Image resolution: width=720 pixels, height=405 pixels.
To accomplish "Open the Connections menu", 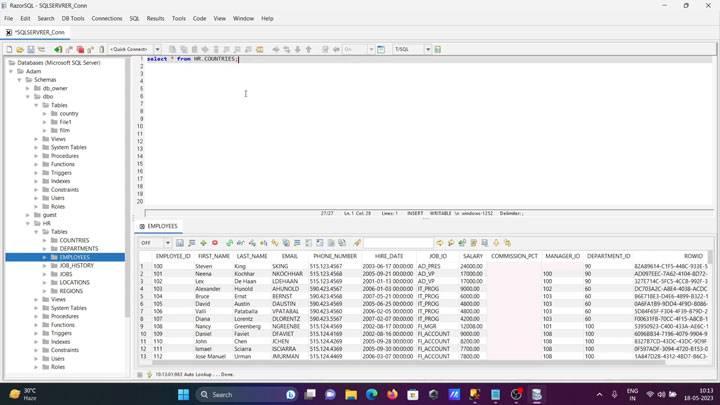I will (107, 18).
